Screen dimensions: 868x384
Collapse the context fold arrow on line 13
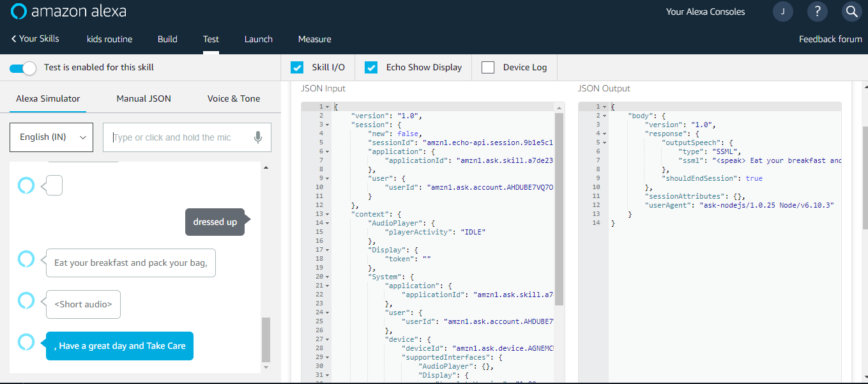[x=327, y=214]
